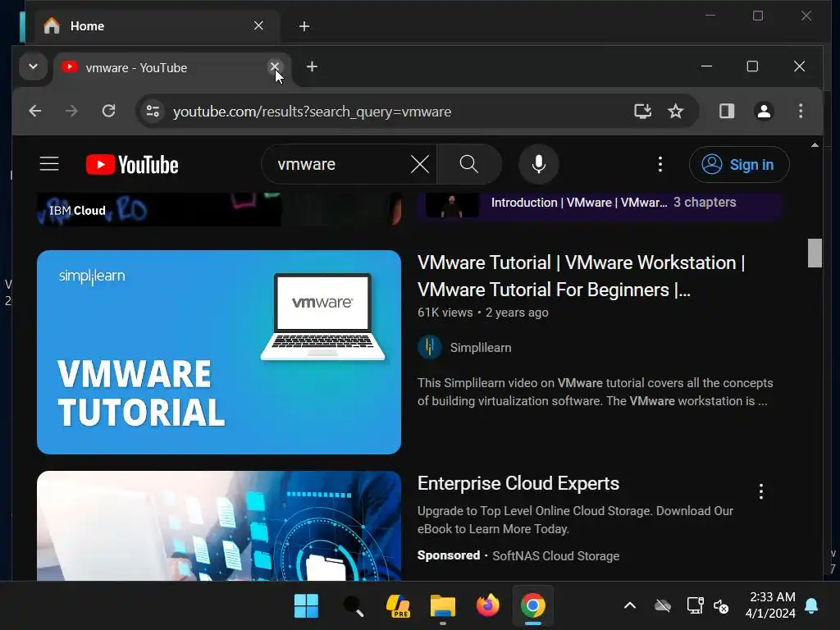Select the vmware - YouTube tab
The width and height of the screenshot is (840, 630).
[160, 67]
